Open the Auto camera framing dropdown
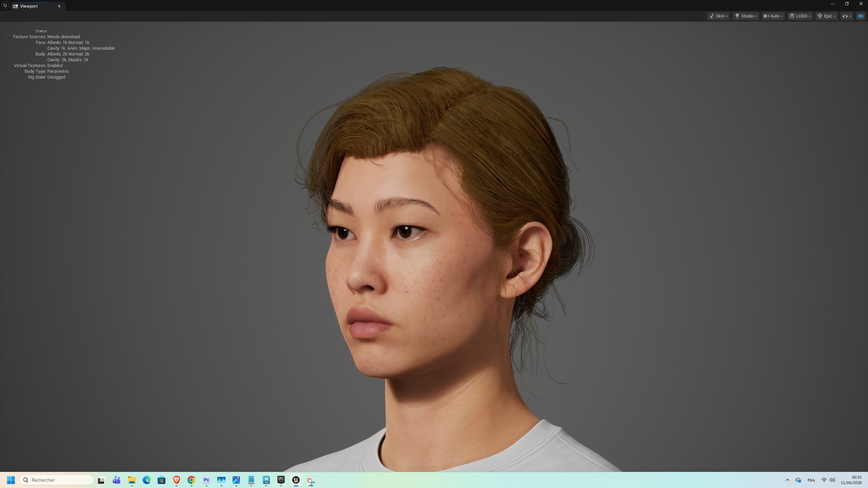Image resolution: width=868 pixels, height=488 pixels. click(x=773, y=16)
